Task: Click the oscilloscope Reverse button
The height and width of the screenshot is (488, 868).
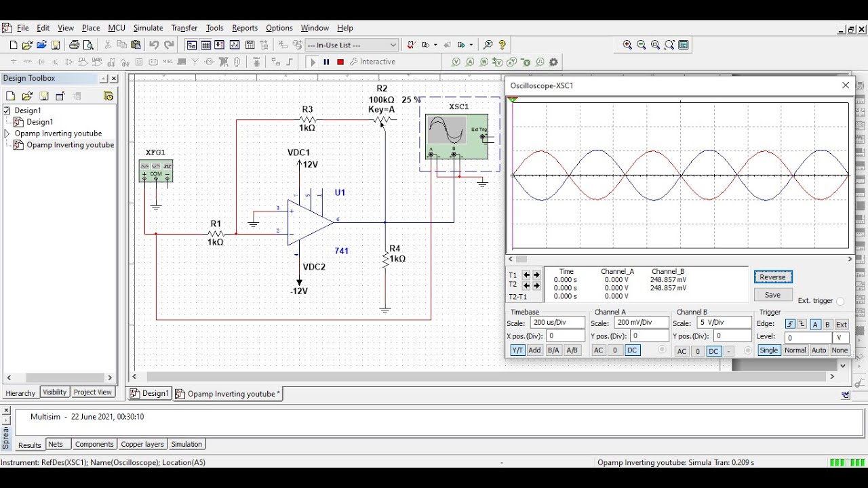Action: [x=772, y=277]
